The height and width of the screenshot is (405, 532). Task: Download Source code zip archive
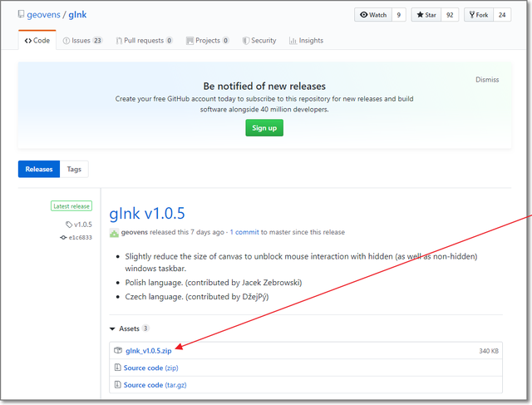pos(150,368)
